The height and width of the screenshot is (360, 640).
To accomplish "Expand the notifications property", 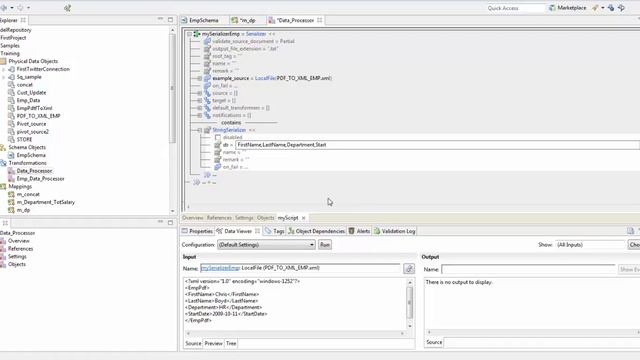I will click(x=200, y=115).
